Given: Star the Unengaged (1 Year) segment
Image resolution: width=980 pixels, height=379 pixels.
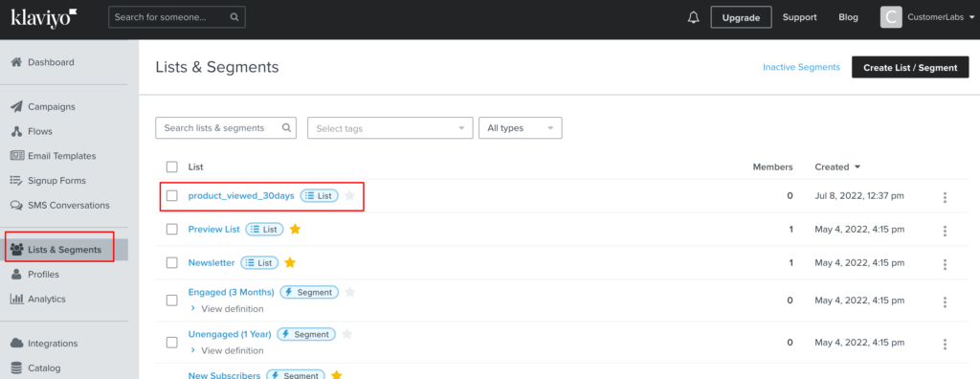Looking at the screenshot, I should [347, 334].
